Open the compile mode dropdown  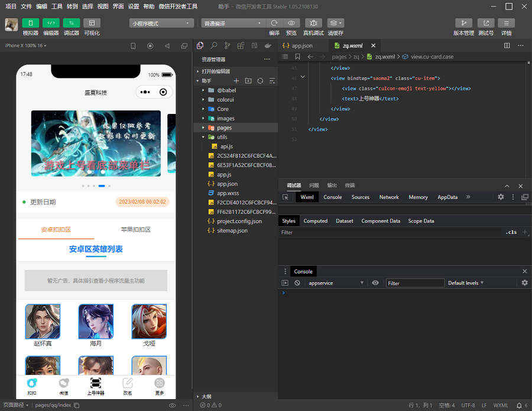(x=233, y=23)
